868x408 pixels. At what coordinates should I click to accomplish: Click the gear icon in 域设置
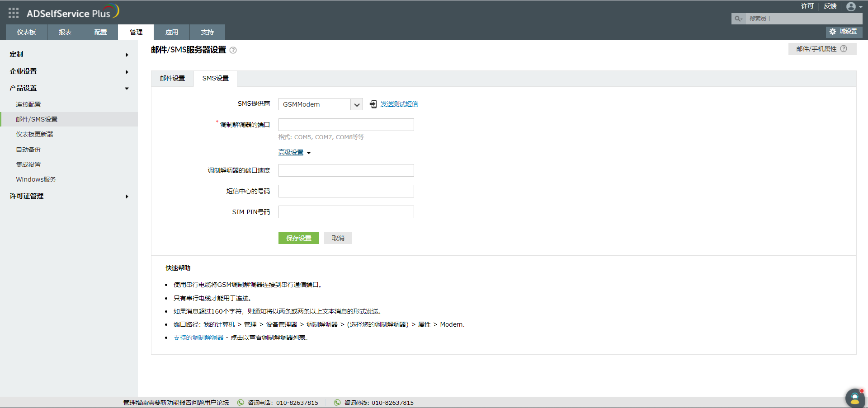click(833, 32)
